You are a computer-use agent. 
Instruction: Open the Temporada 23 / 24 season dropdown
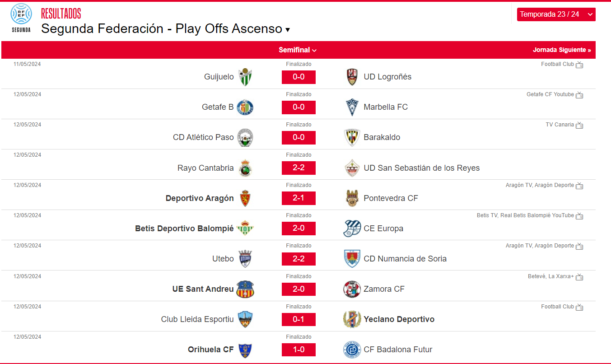(x=556, y=14)
